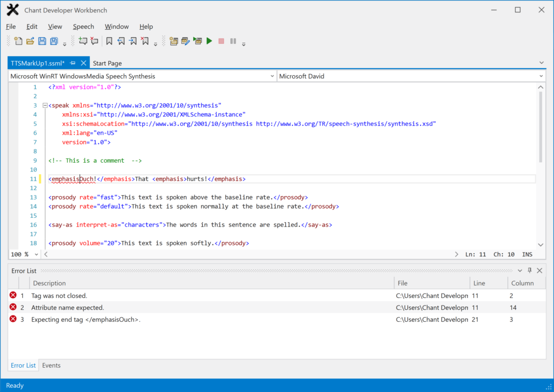Open the overflow arrow after the Pause button

tap(244, 44)
